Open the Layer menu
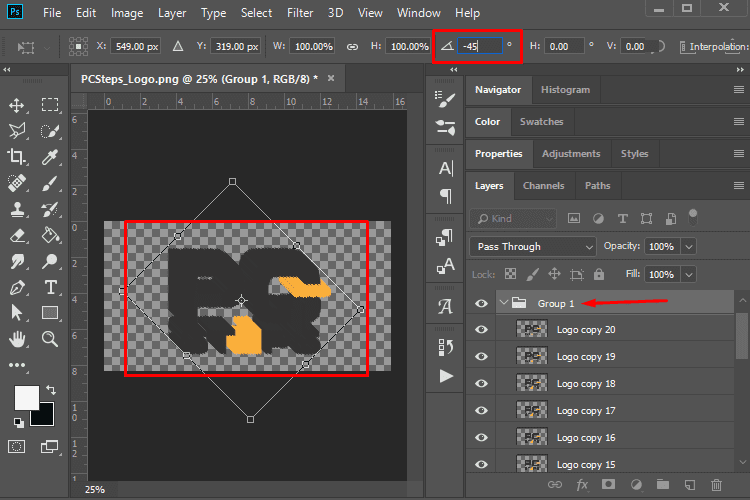 172,13
